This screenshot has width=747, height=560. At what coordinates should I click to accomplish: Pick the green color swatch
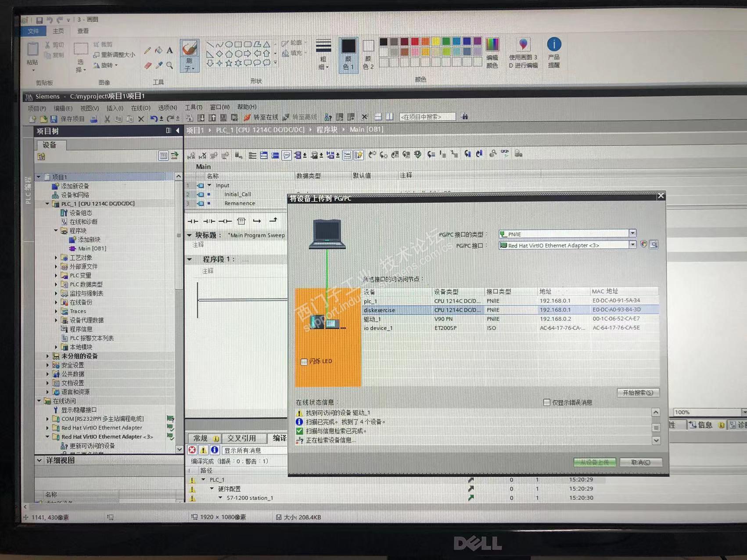(x=446, y=41)
